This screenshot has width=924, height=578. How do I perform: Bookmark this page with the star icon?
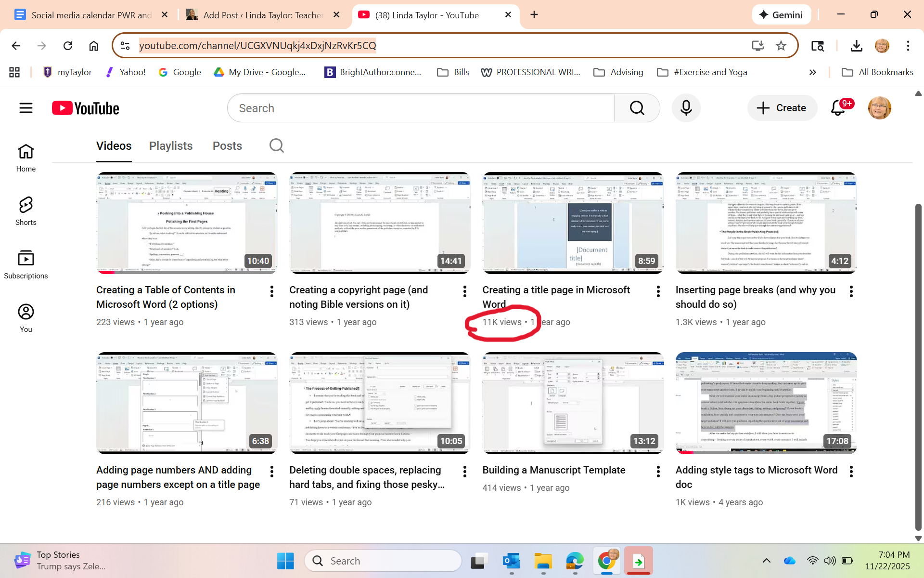coord(781,46)
